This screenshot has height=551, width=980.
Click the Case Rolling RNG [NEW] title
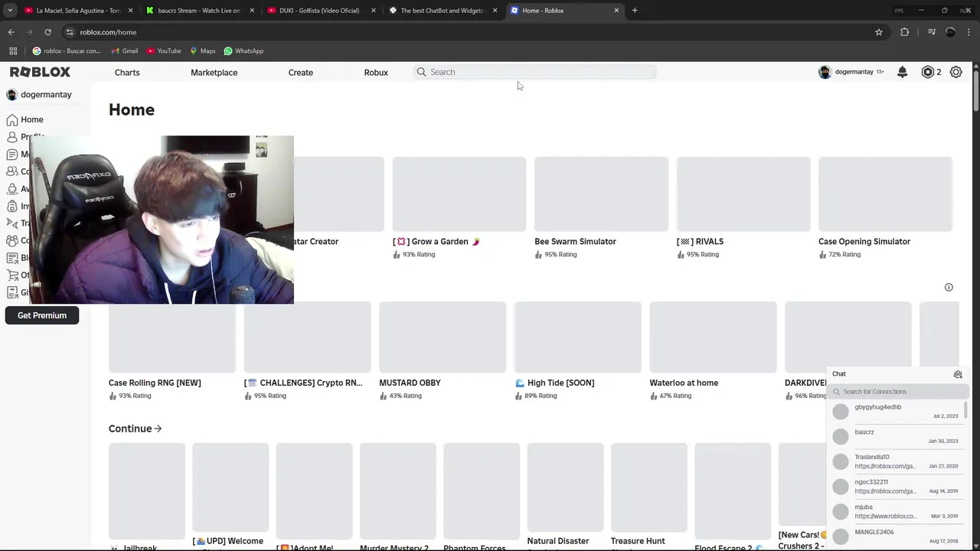(155, 383)
